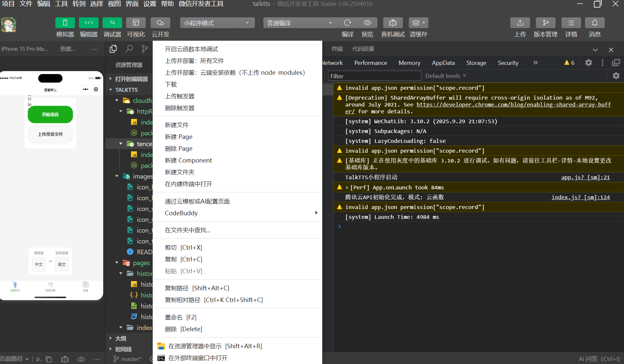
Task: Open the Details menu icon
Action: click(571, 23)
